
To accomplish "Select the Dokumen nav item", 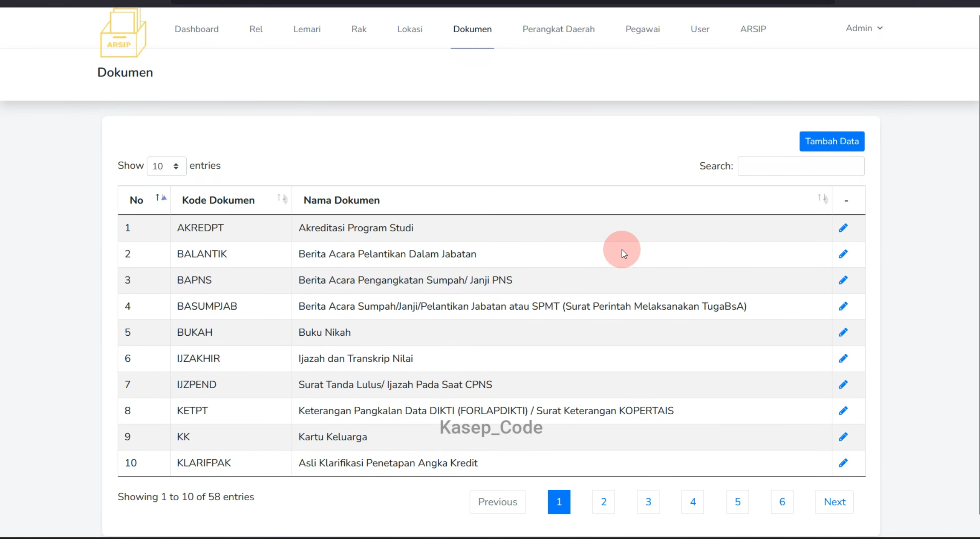I will [x=472, y=29].
